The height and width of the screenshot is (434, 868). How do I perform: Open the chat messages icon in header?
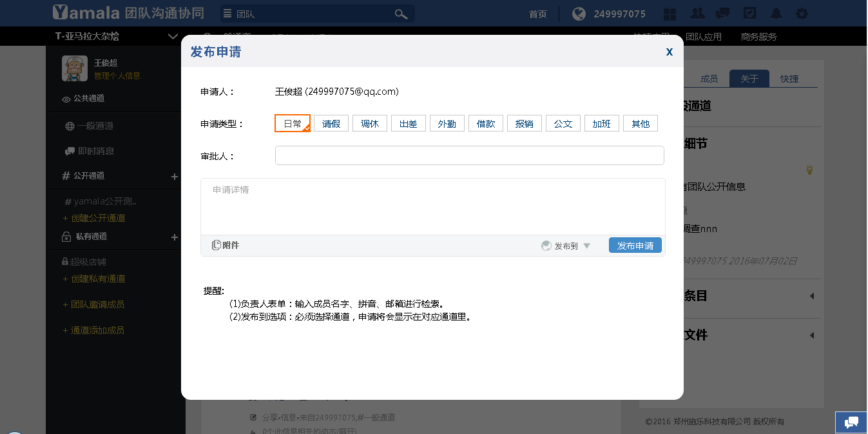tap(723, 14)
